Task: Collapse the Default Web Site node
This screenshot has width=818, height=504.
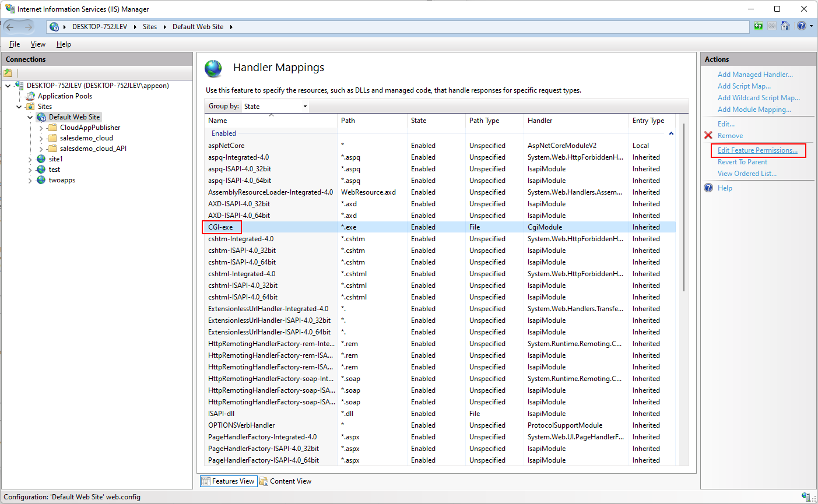Action: click(30, 117)
